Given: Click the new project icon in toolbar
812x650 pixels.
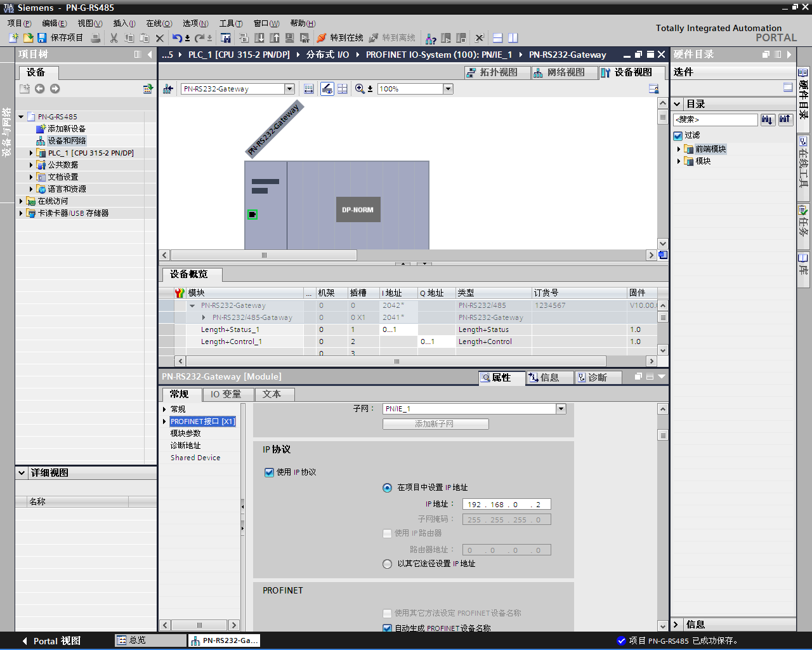Looking at the screenshot, I should click(13, 38).
